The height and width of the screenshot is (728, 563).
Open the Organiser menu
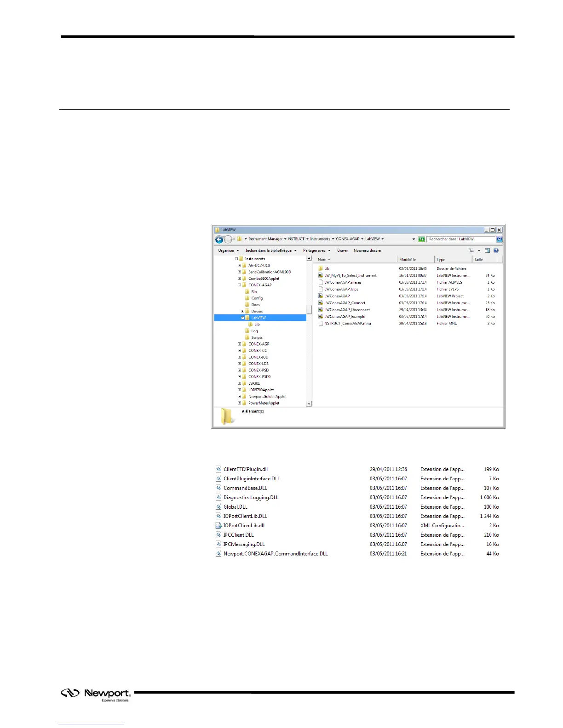(x=229, y=250)
